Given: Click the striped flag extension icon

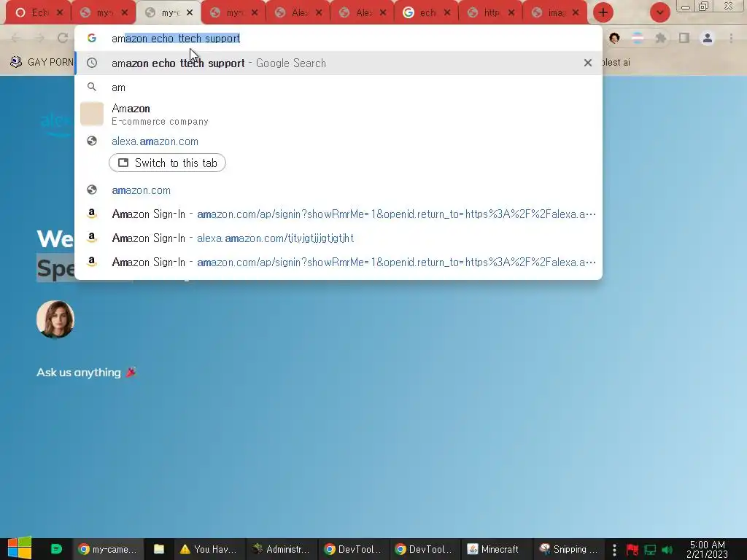Looking at the screenshot, I should click(x=638, y=38).
